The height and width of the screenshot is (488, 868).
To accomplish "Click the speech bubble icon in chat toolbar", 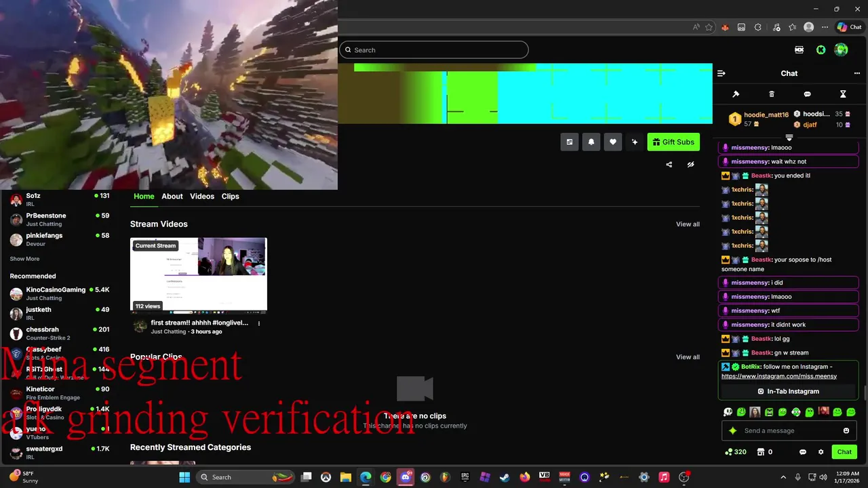I will coord(807,94).
